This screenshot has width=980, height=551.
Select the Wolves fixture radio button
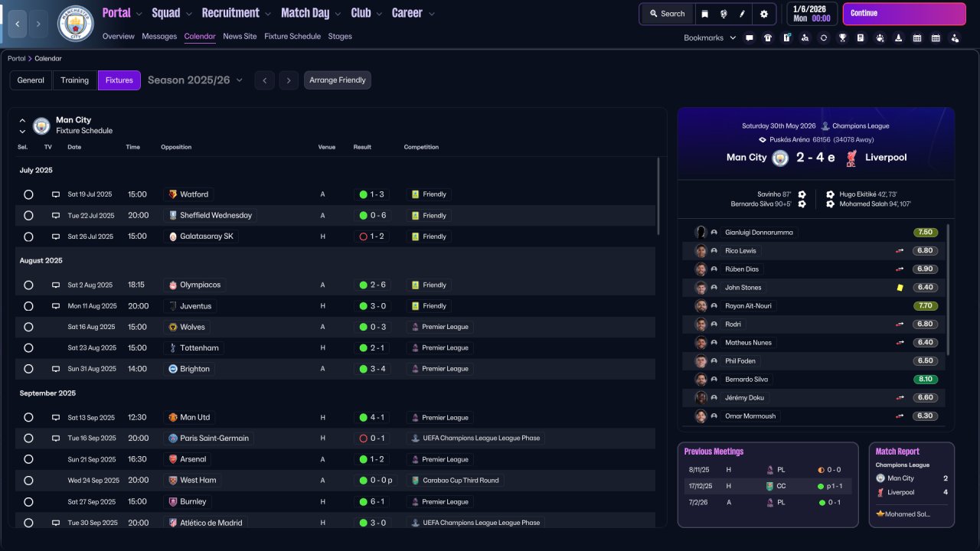pos(28,327)
